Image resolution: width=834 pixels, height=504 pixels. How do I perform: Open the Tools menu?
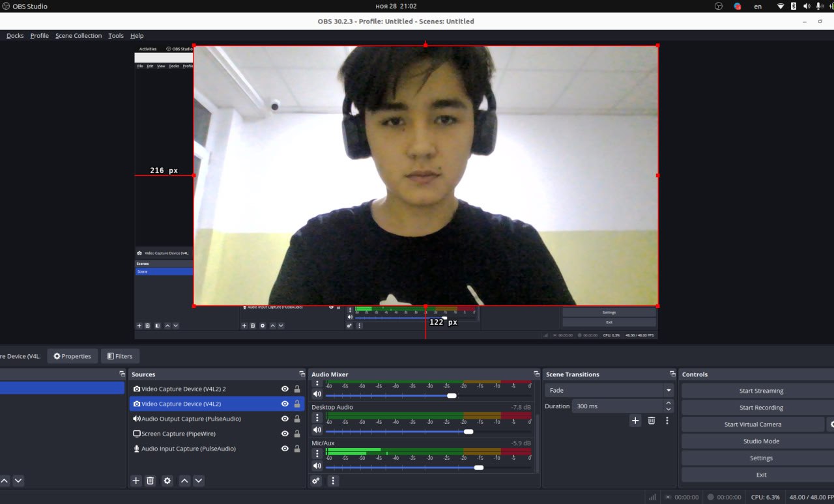116,36
